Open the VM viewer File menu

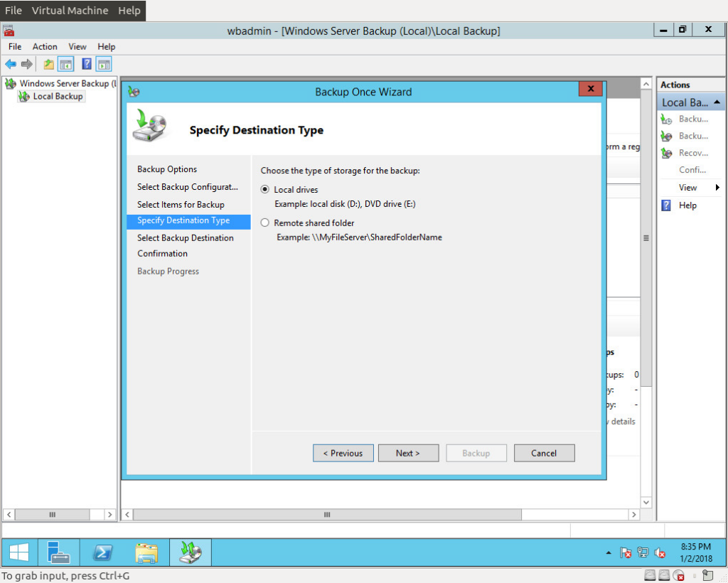[x=14, y=10]
